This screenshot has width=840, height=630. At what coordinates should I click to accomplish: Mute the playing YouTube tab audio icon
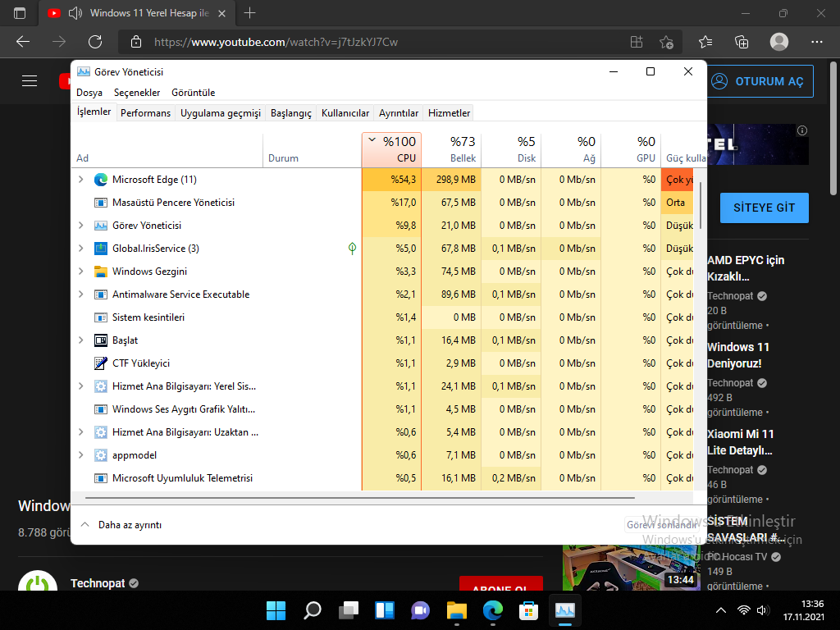point(75,13)
